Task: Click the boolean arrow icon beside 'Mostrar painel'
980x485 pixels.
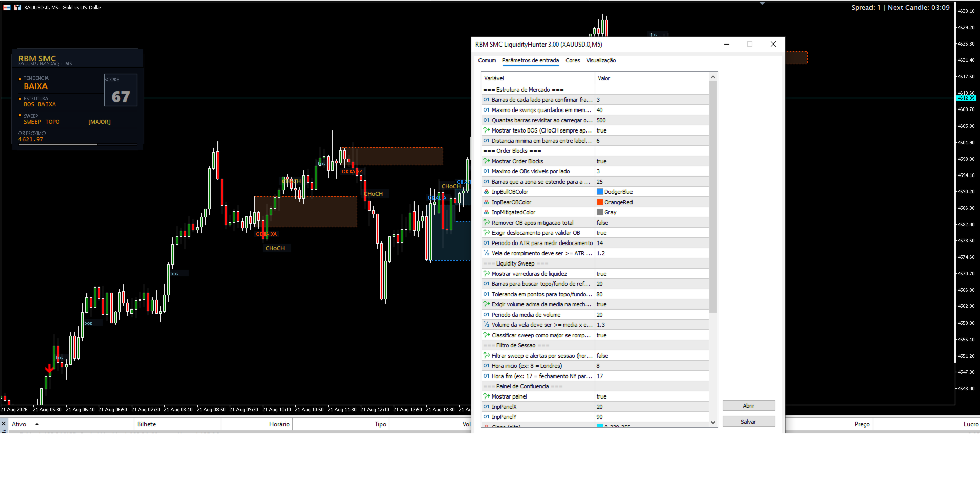Action: [x=486, y=396]
